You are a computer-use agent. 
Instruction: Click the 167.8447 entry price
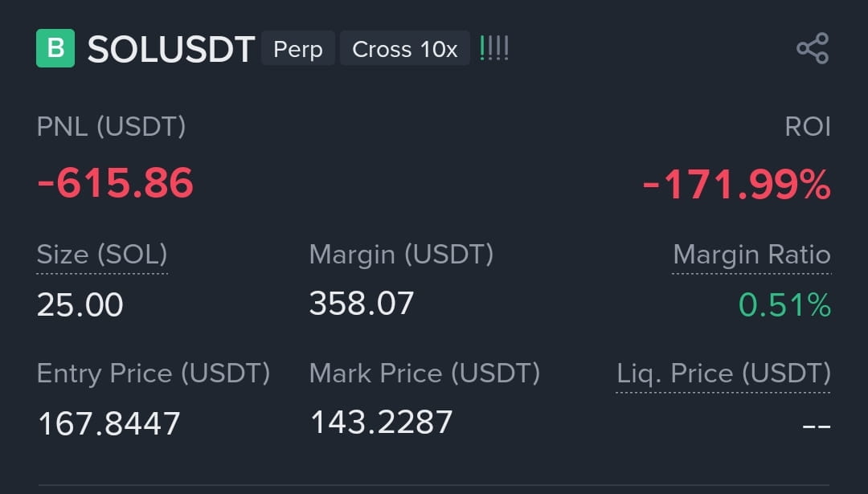(109, 424)
